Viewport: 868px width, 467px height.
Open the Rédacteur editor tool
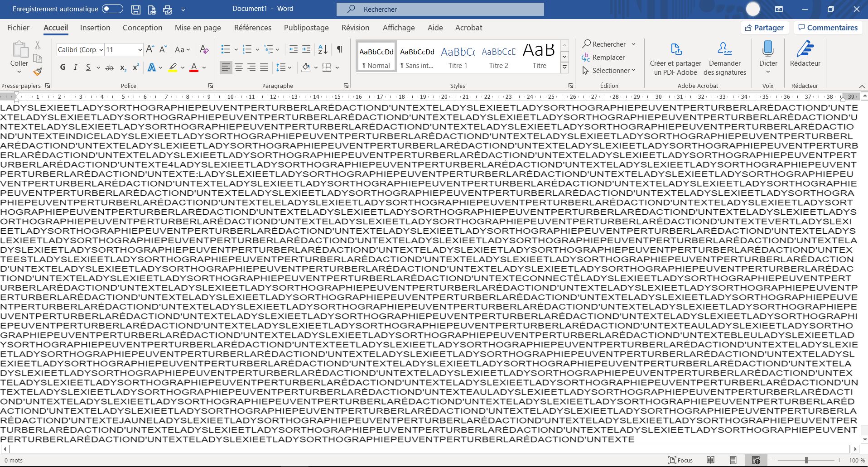[x=805, y=53]
